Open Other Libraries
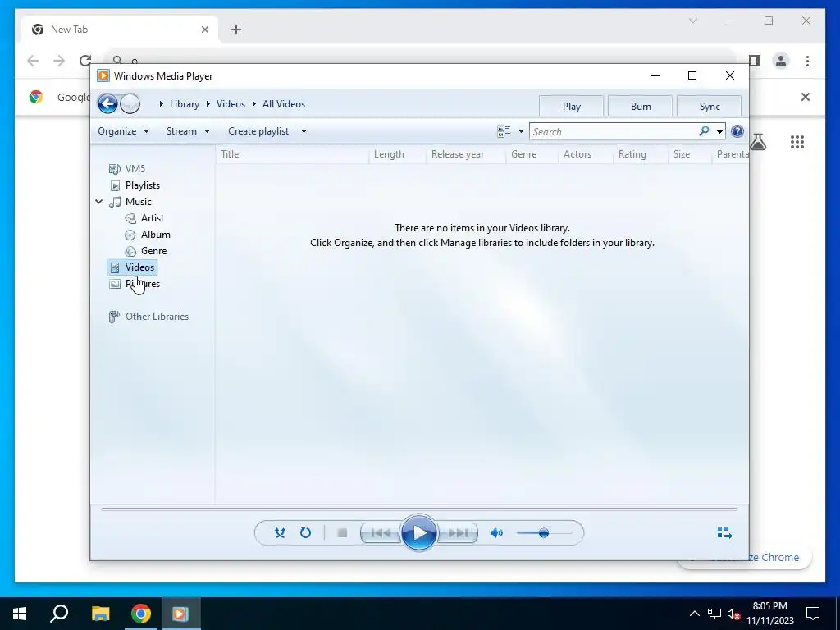This screenshot has width=840, height=630. [148, 317]
